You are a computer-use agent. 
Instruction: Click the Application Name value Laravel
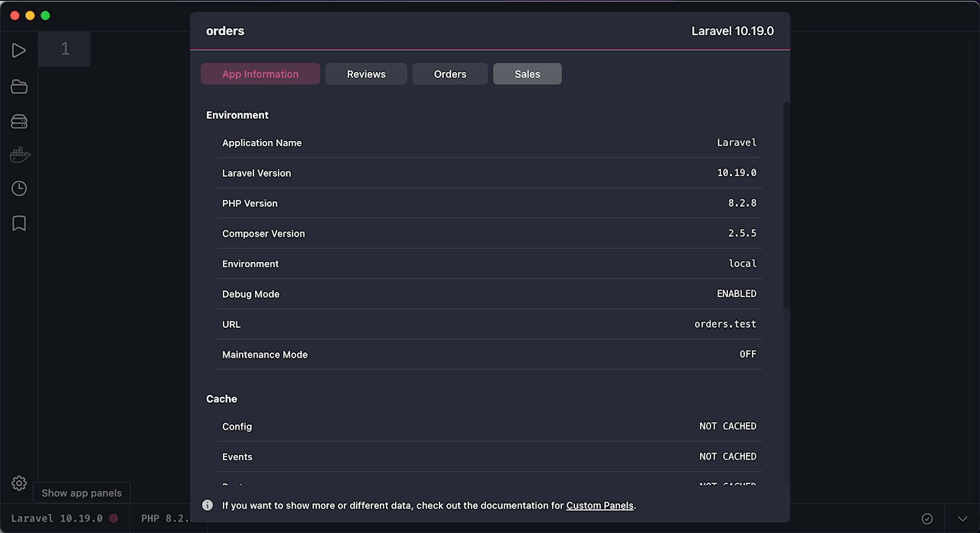(737, 142)
